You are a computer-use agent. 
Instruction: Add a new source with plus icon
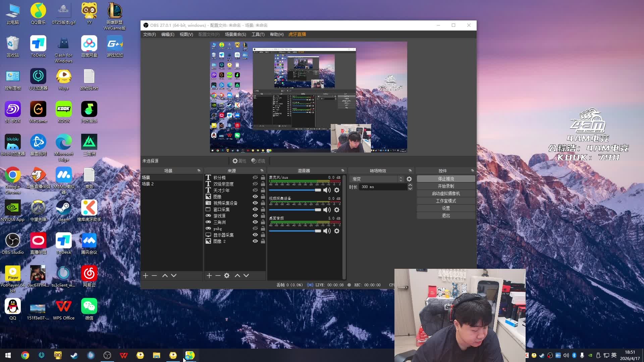click(x=209, y=276)
